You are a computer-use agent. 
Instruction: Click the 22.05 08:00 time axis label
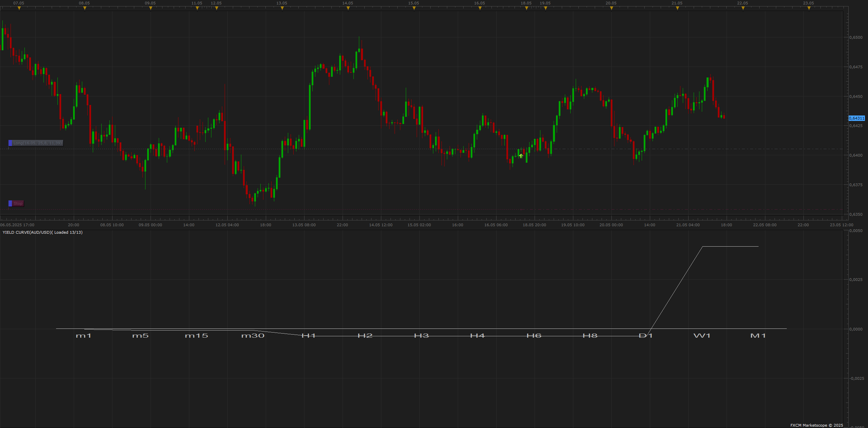[765, 225]
